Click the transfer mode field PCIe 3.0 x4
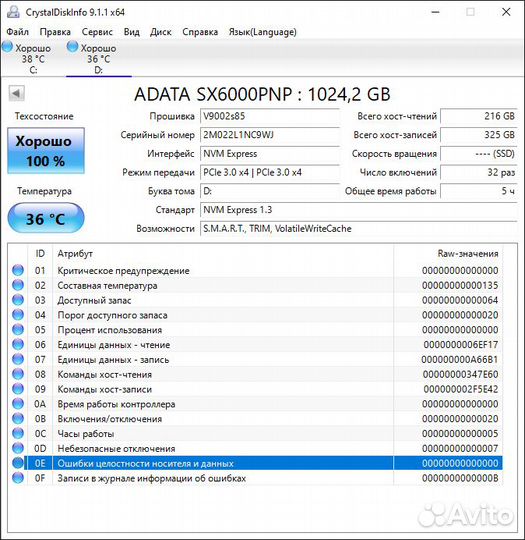 tap(270, 172)
